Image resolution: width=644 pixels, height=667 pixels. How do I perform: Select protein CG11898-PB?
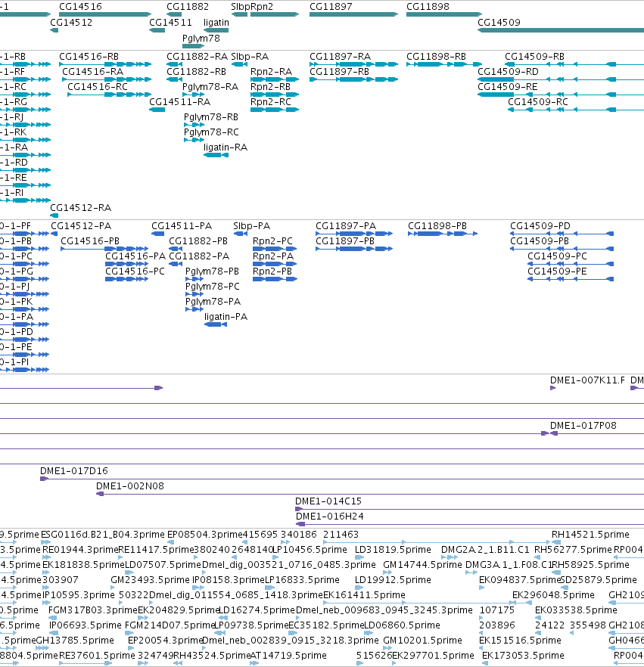(x=437, y=226)
